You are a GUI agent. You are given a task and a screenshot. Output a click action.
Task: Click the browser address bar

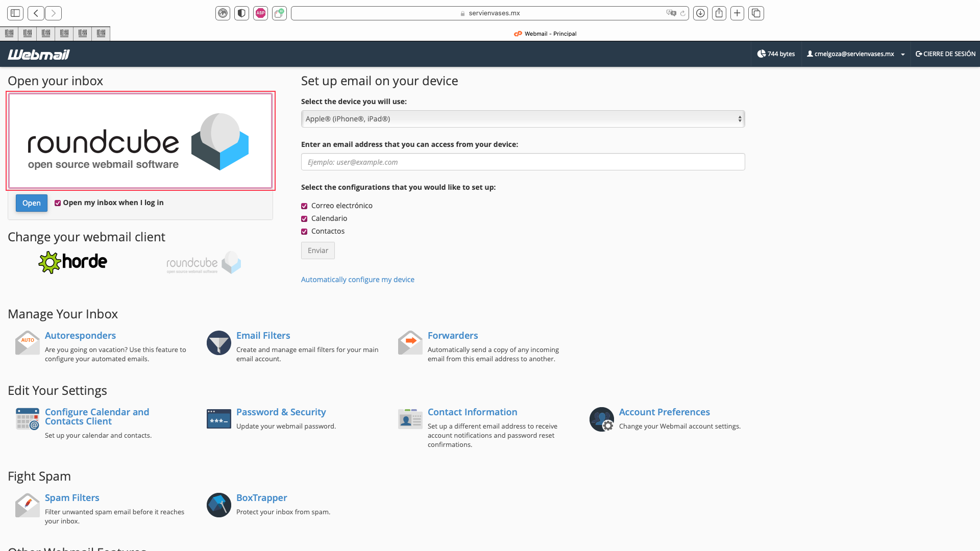tap(490, 13)
